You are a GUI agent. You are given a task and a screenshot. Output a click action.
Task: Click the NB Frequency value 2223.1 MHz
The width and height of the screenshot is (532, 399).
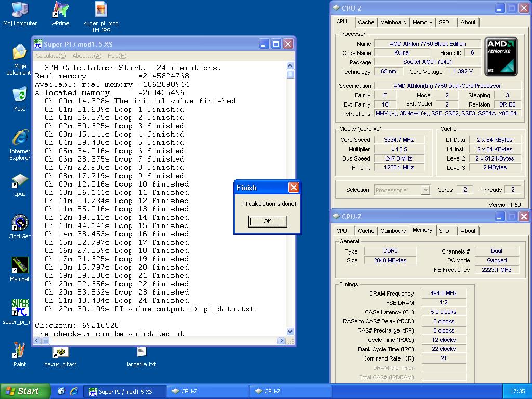[496, 270]
